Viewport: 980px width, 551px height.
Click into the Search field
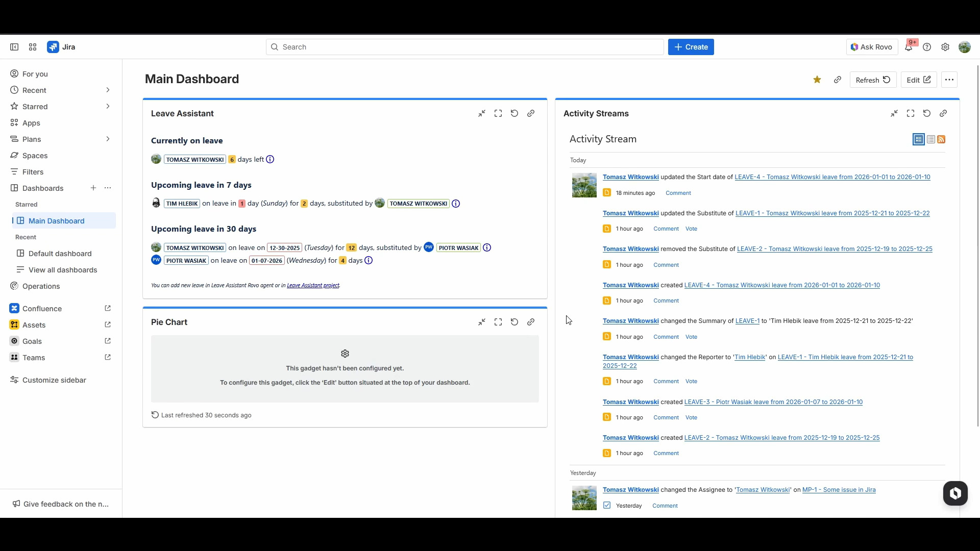click(x=464, y=47)
